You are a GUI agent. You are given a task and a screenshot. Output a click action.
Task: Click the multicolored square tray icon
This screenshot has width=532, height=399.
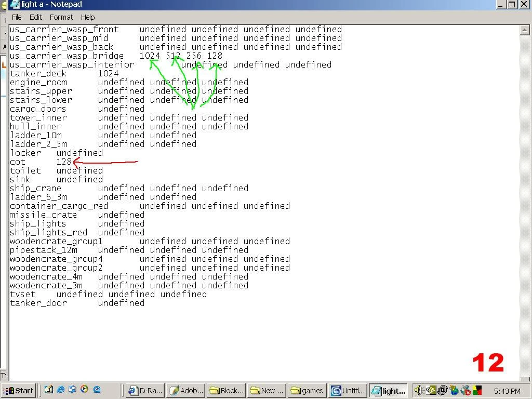[x=477, y=390]
